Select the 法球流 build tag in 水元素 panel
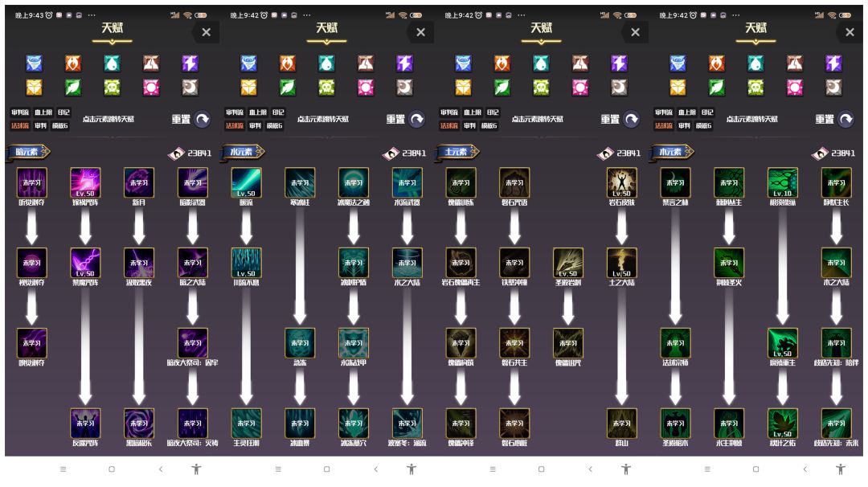The width and height of the screenshot is (868, 487). coord(234,125)
